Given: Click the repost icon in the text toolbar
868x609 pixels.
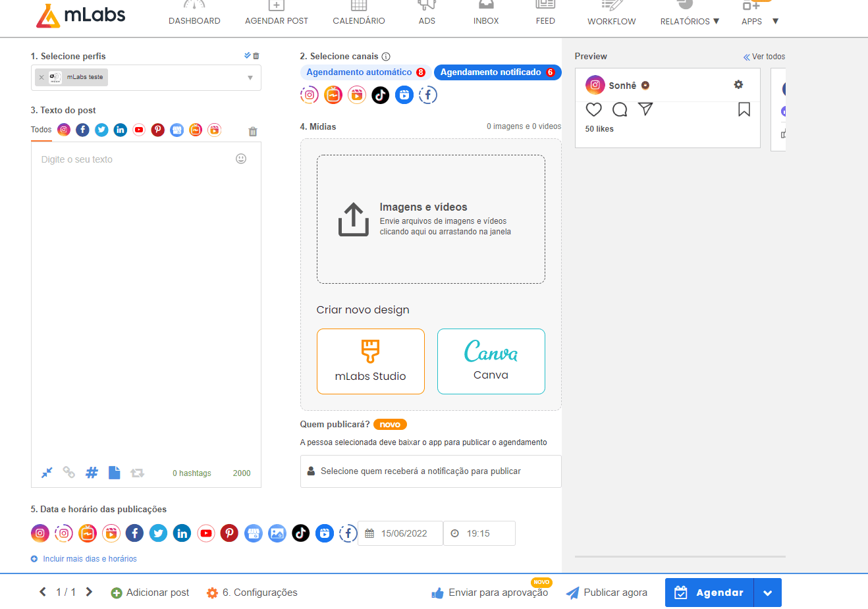Looking at the screenshot, I should click(x=137, y=472).
